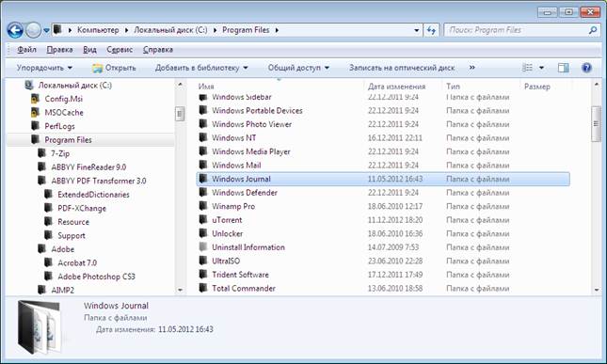The width and height of the screenshot is (607, 364).
Task: Open the Файл menu
Action: pos(26,50)
